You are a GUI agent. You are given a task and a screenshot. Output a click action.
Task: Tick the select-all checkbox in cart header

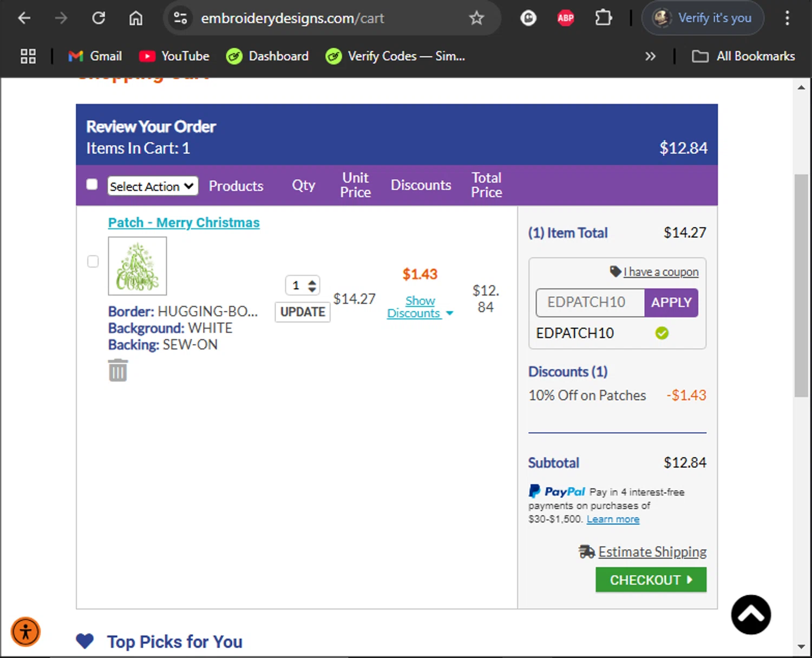point(92,185)
